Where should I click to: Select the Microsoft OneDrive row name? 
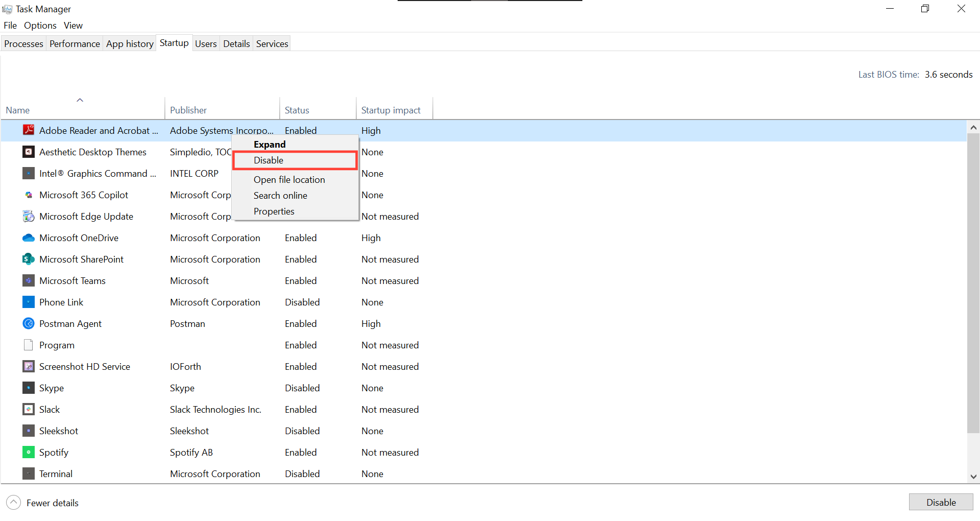click(x=79, y=238)
